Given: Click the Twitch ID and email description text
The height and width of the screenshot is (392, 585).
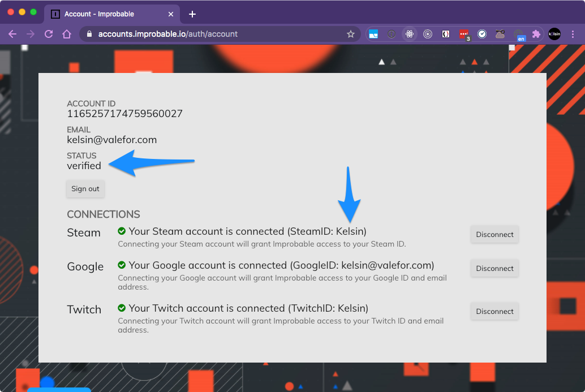Looking at the screenshot, I should point(281,325).
